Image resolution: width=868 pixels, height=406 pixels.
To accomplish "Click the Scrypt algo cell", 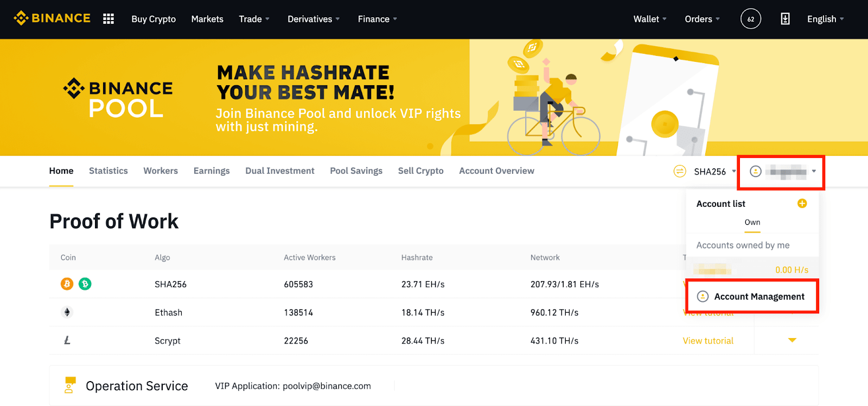I will [168, 341].
